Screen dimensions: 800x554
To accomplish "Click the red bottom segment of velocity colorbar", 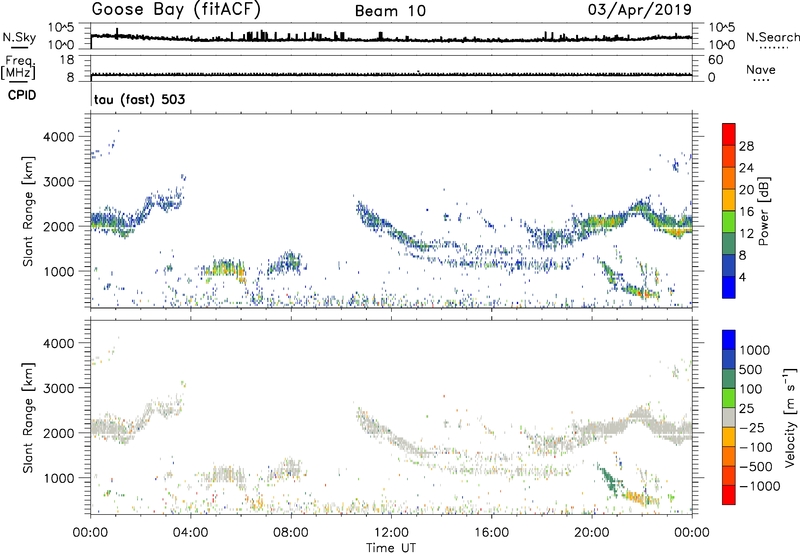I will [729, 495].
